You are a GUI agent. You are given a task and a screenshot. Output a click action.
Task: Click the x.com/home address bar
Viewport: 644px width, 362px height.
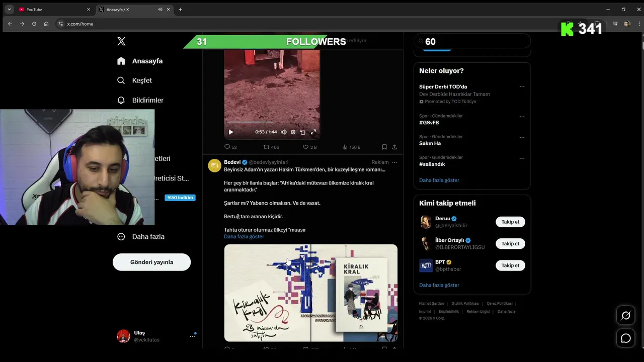pos(80,24)
